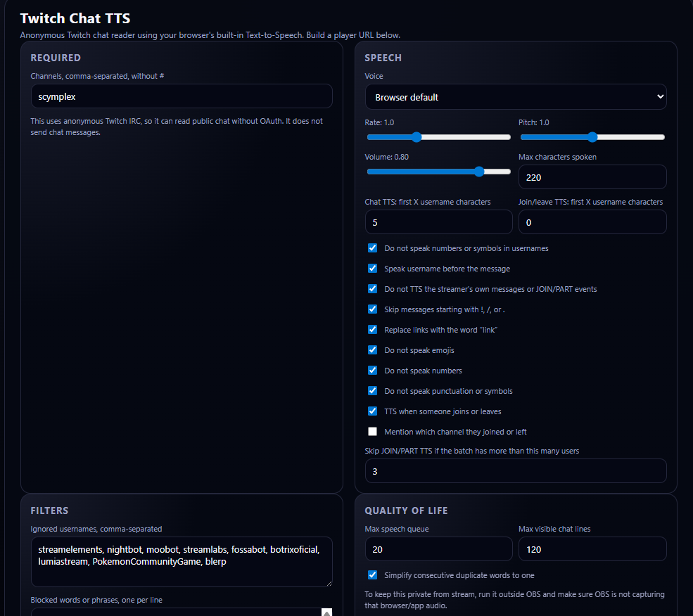
Task: Click the Channels input containing scymplex
Action: 182,96
